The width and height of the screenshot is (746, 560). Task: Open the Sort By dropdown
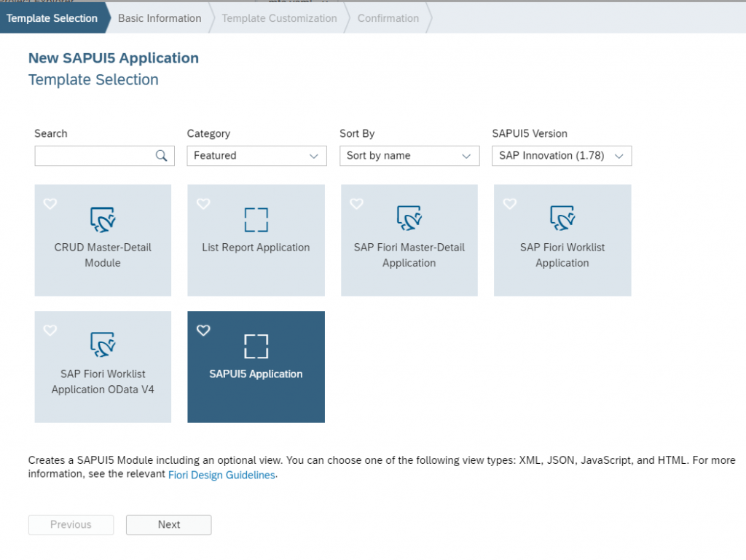409,156
